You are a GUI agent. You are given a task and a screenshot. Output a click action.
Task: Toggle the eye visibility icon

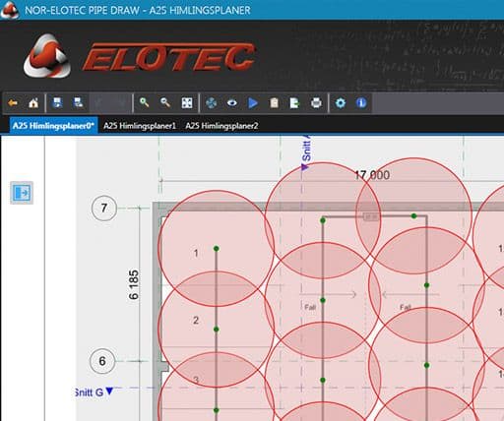coord(232,103)
